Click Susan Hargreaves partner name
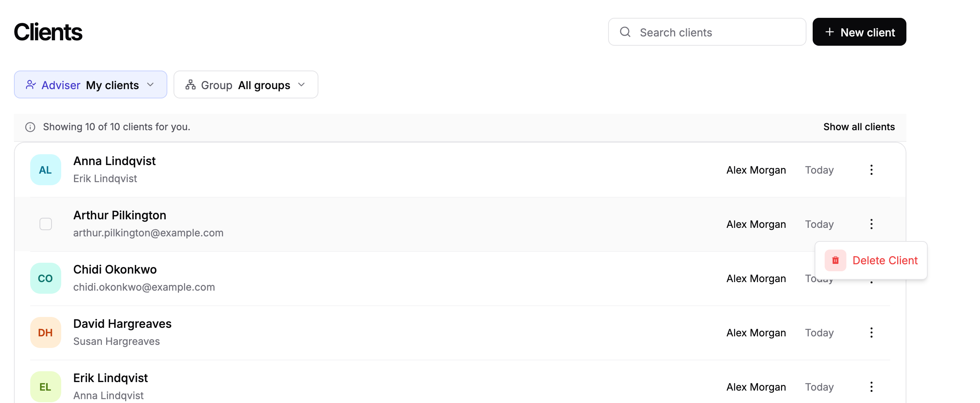 point(117,341)
